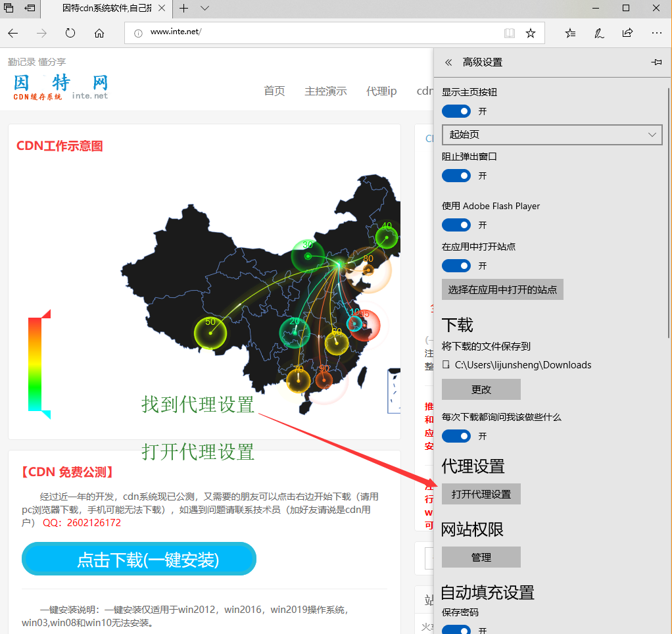
Task: Pin the advanced settings pane
Action: point(656,62)
